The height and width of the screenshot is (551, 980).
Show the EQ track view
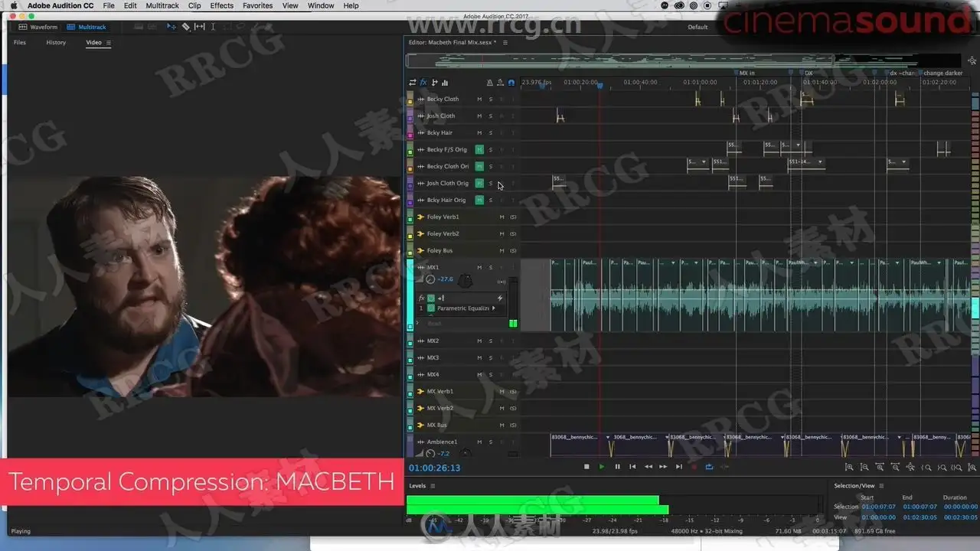(x=445, y=83)
